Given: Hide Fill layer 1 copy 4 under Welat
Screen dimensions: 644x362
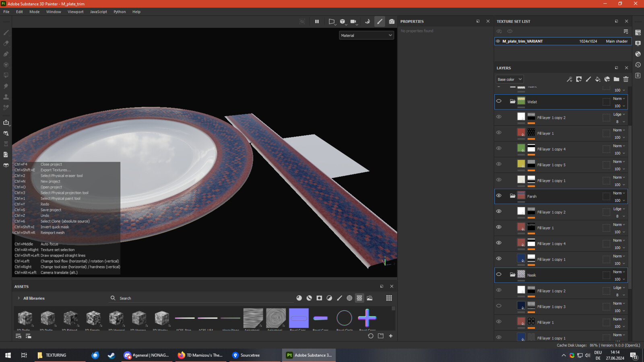Looking at the screenshot, I should [x=499, y=148].
